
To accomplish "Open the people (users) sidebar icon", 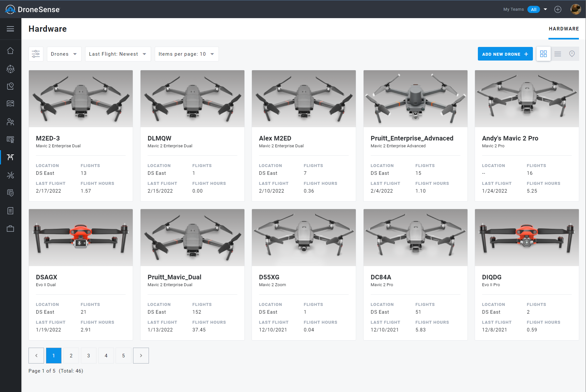I will (x=10, y=122).
